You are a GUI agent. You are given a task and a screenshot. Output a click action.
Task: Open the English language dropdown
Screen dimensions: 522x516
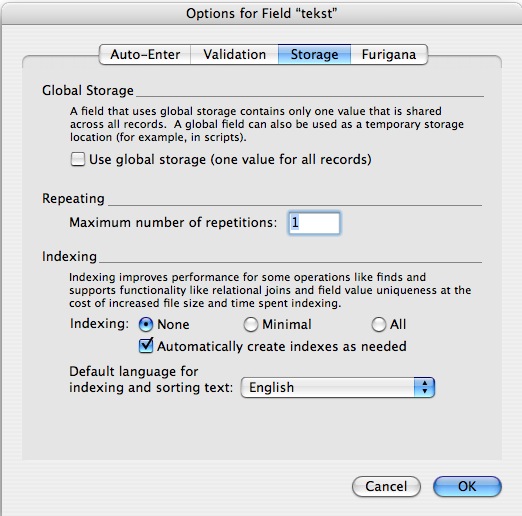coord(337,387)
